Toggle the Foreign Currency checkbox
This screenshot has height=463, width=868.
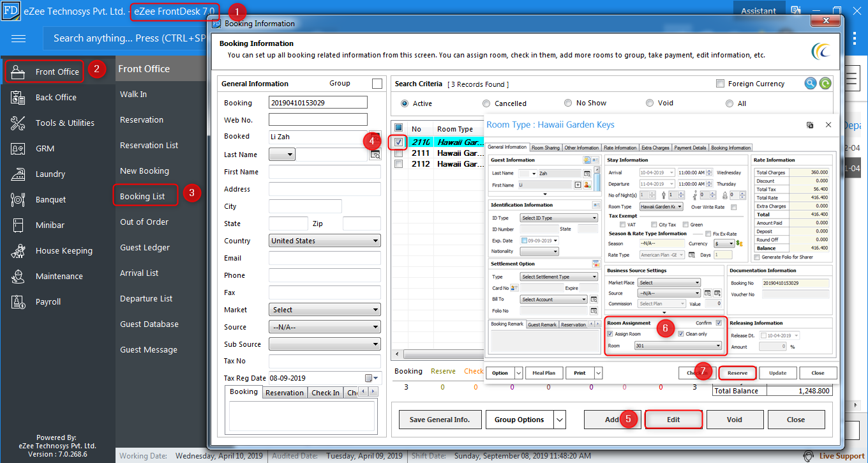click(x=721, y=84)
